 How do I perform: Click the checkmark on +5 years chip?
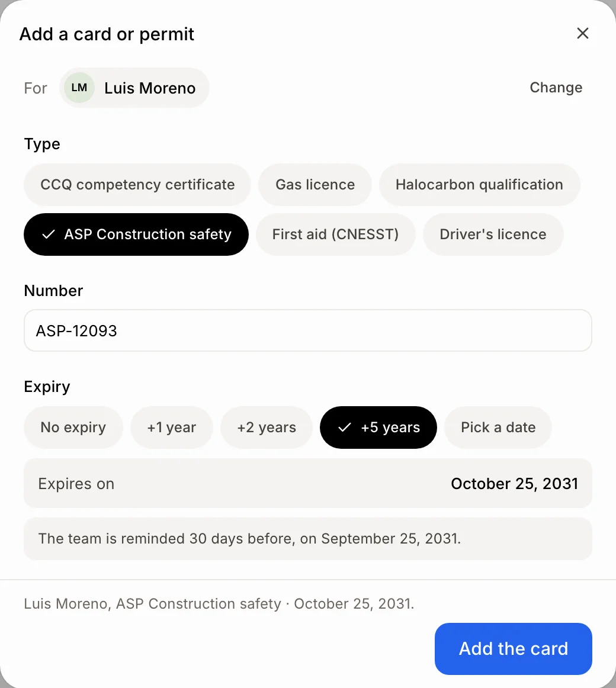tap(345, 427)
